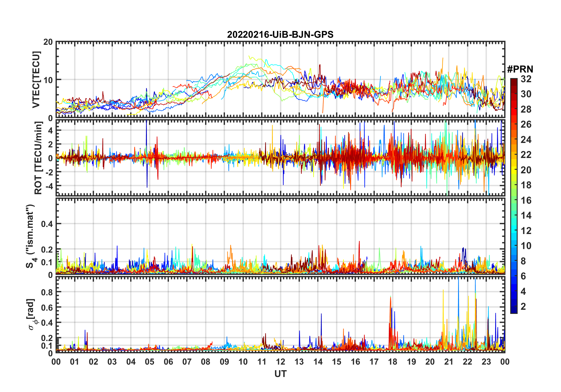The width and height of the screenshot is (561, 392).
Task: Click the 20 tick label of VTEC axis
Action: tap(48, 42)
